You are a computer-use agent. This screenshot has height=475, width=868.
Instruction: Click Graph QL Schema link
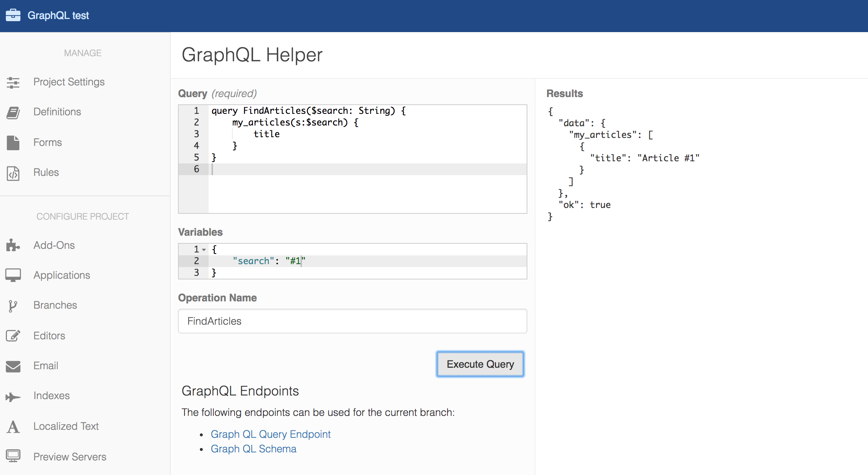[253, 450]
